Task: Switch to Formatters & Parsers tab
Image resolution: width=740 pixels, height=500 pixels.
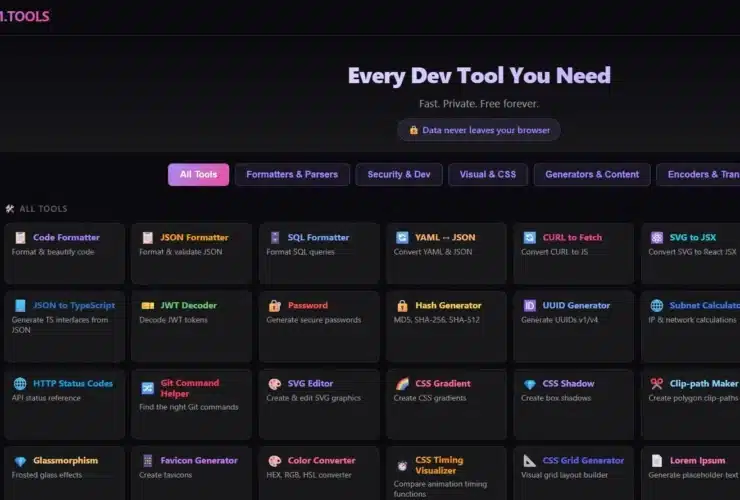Action: [292, 174]
